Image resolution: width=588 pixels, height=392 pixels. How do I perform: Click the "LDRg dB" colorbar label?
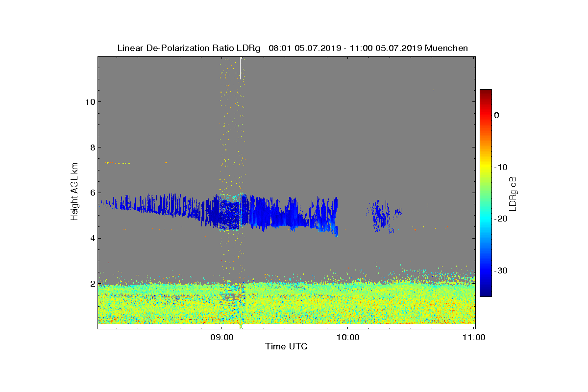coord(513,193)
